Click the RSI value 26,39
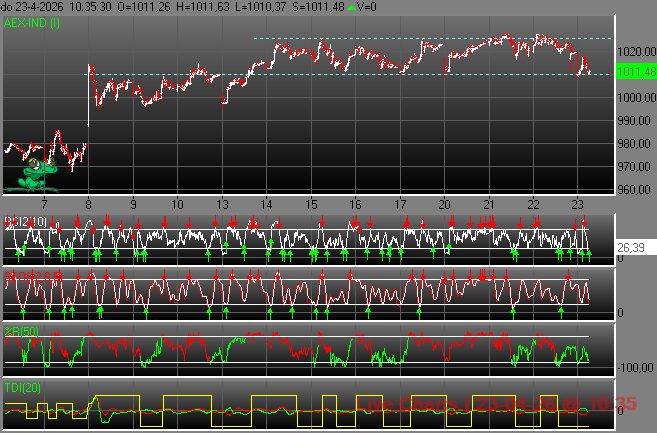Viewport: 657px width, 433px height. click(x=630, y=245)
